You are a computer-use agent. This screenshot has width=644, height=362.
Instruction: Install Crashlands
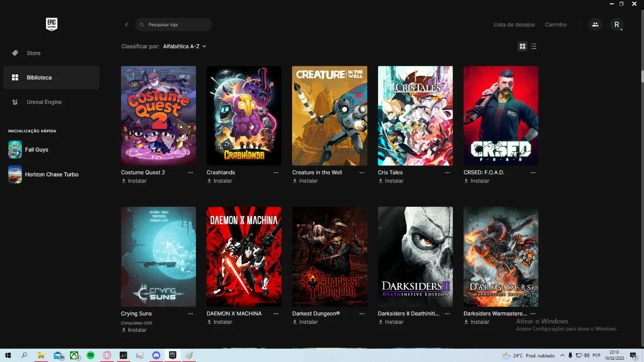click(x=219, y=181)
